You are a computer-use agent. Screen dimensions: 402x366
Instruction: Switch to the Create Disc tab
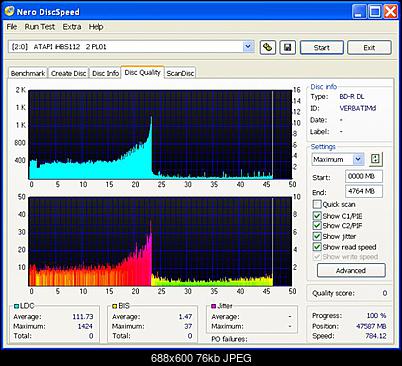[69, 73]
